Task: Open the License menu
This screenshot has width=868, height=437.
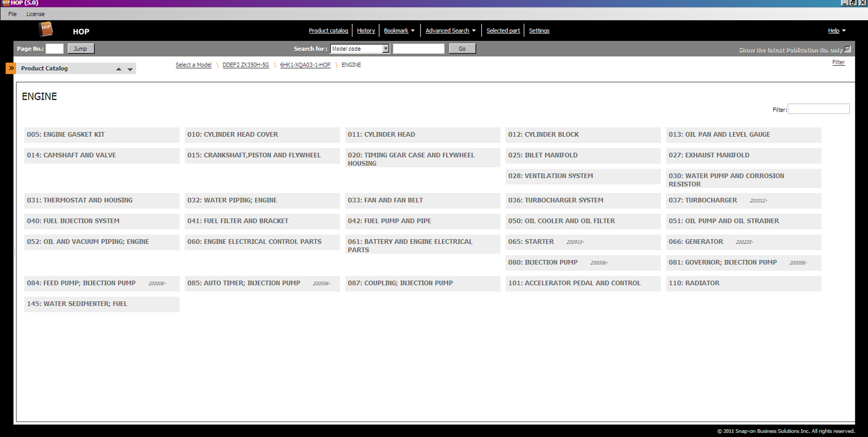Action: pyautogui.click(x=35, y=14)
